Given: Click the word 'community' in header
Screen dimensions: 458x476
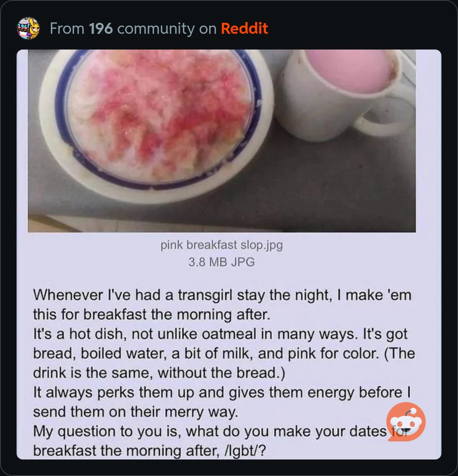Looking at the screenshot, I should click(x=156, y=28).
